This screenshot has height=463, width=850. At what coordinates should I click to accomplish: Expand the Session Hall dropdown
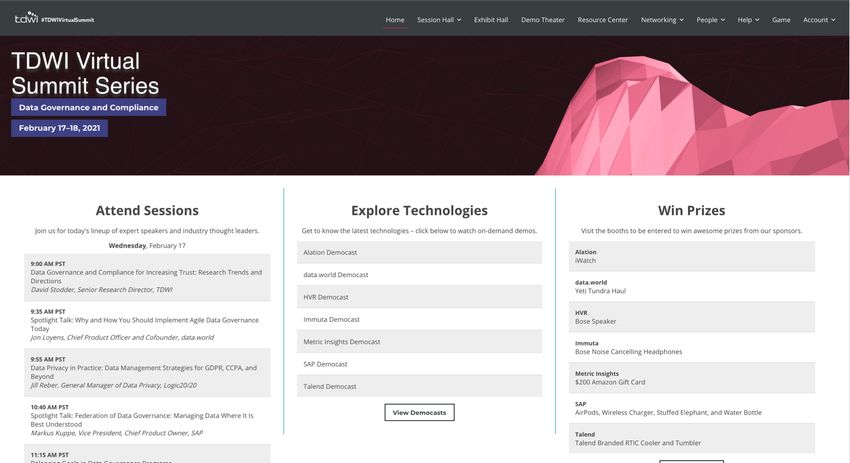click(x=439, y=20)
